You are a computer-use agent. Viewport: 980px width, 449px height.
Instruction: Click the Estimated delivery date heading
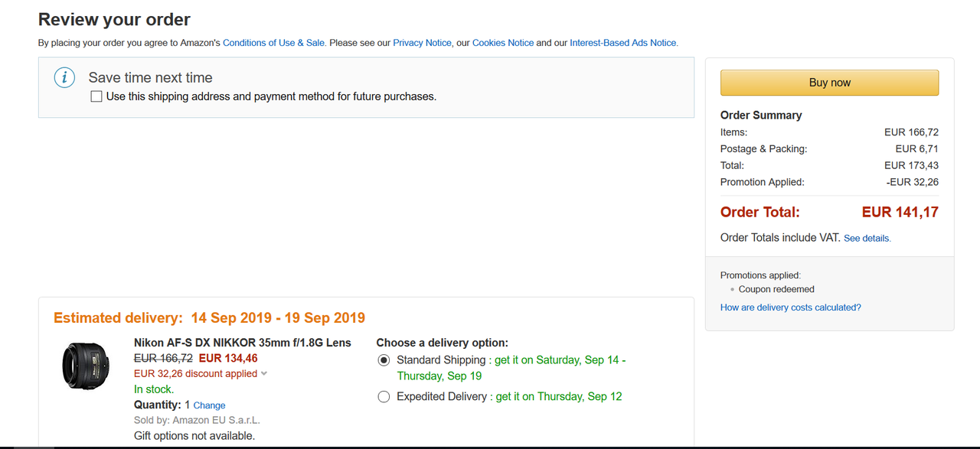click(209, 317)
